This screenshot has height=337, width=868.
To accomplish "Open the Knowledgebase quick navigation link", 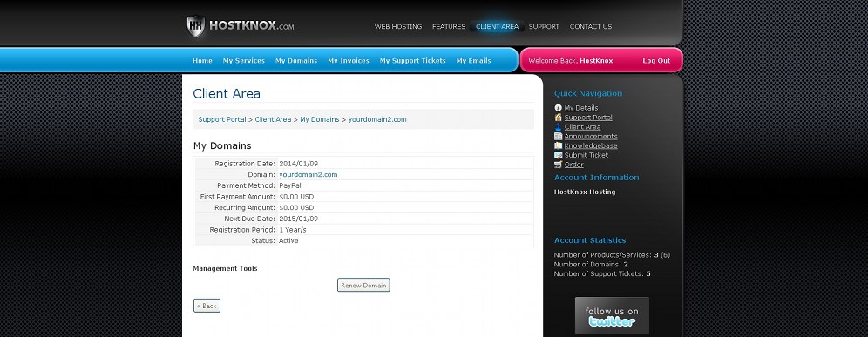I will (591, 145).
